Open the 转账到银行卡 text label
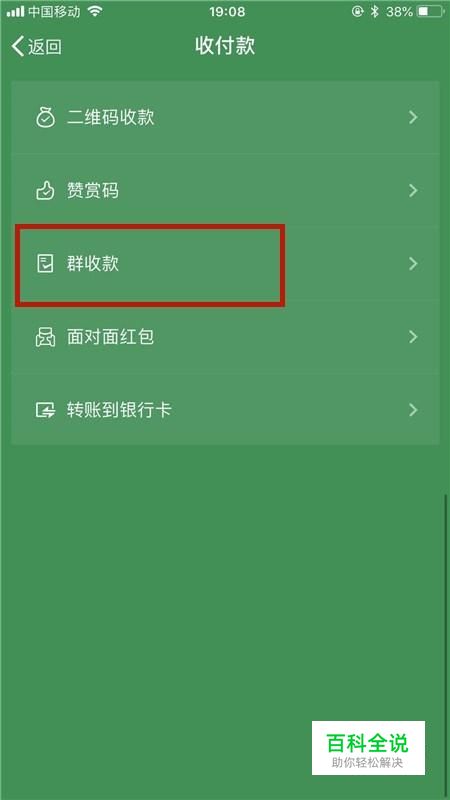The width and height of the screenshot is (450, 800). (x=119, y=410)
